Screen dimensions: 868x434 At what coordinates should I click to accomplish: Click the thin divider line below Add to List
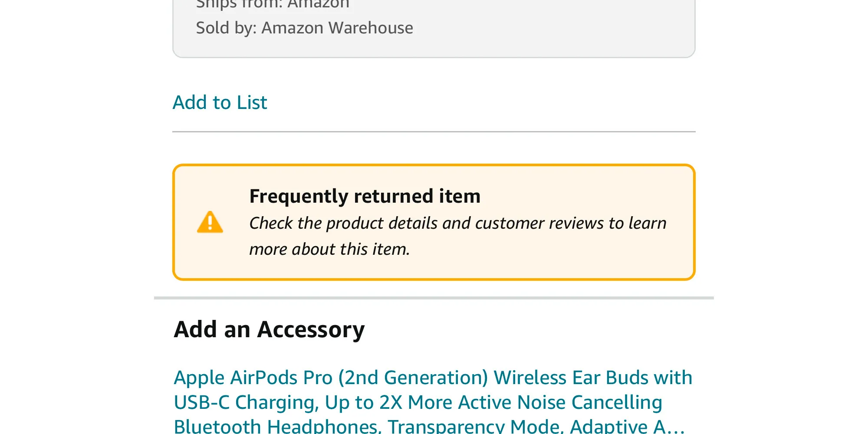(434, 132)
